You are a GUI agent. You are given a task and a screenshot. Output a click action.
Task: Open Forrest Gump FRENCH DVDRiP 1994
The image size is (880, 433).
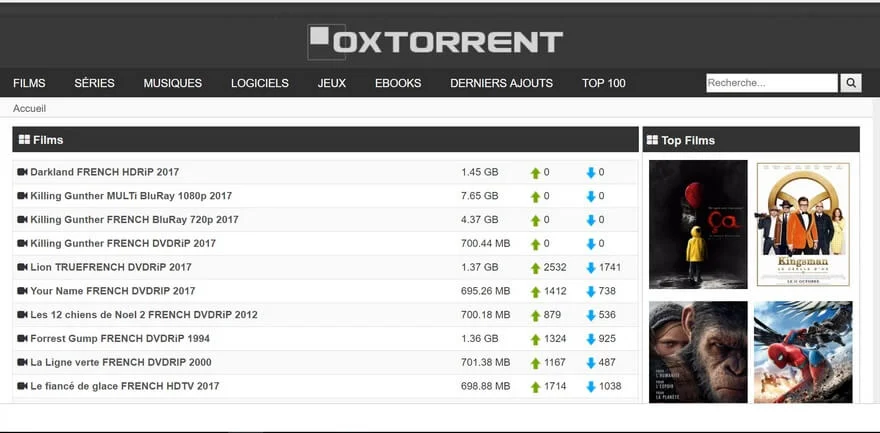[x=120, y=339]
